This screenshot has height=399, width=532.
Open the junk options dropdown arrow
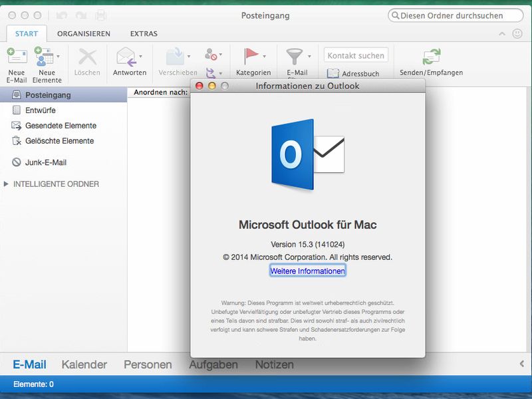[x=221, y=55]
